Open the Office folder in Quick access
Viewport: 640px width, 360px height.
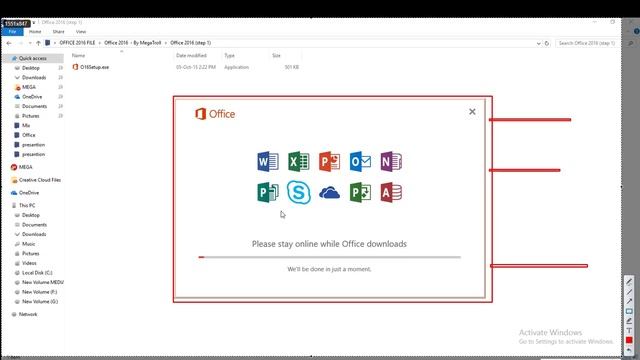(x=29, y=135)
